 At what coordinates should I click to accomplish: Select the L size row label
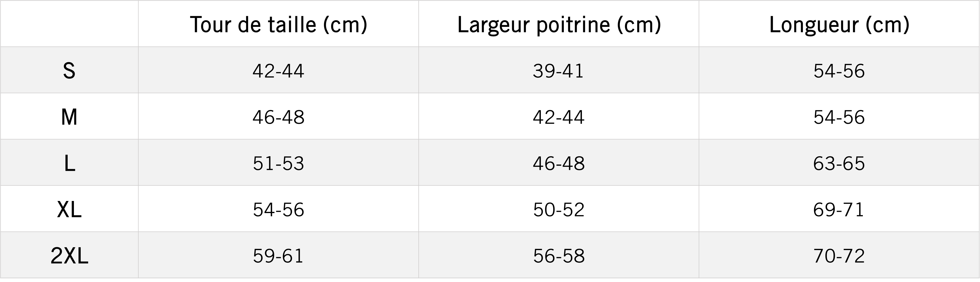pyautogui.click(x=69, y=163)
